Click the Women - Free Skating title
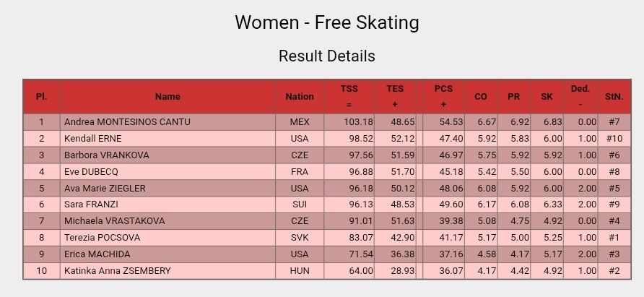Viewport: 644px width, 297px height. coord(327,22)
